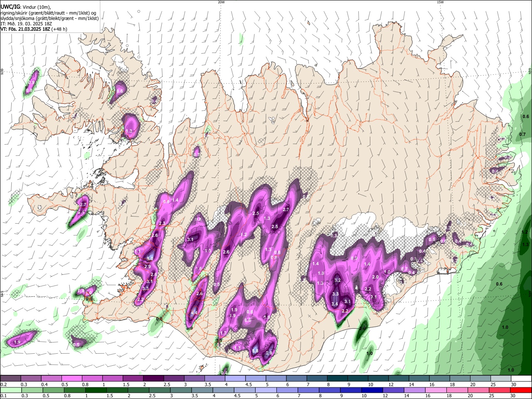The height and width of the screenshot is (399, 532).
Task: Click the 'IT: Mið. 19. 03. 2025 18Z' line
Action: [26, 24]
